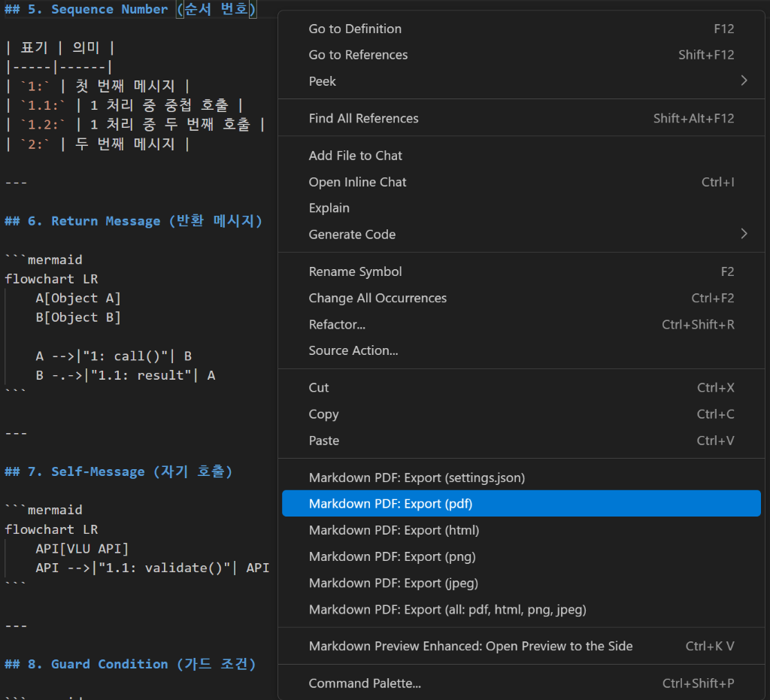Choose Change All Occurrences
Image resolution: width=770 pixels, height=700 pixels.
pos(377,298)
